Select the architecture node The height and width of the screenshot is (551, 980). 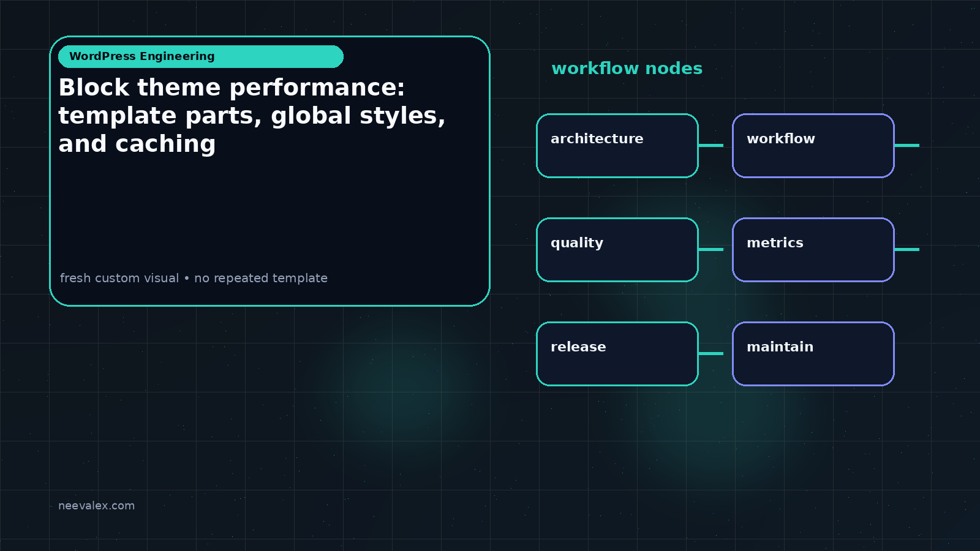(x=617, y=146)
